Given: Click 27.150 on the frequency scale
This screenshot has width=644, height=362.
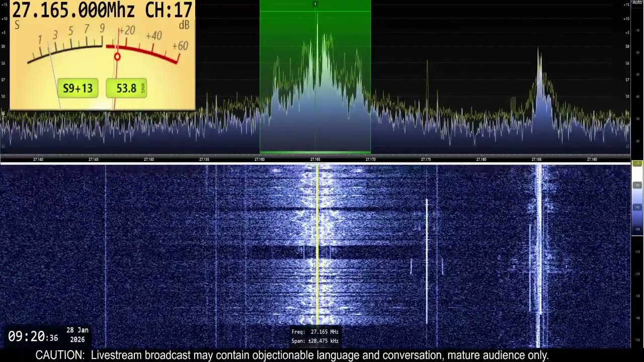Looking at the screenshot, I should tap(149, 159).
